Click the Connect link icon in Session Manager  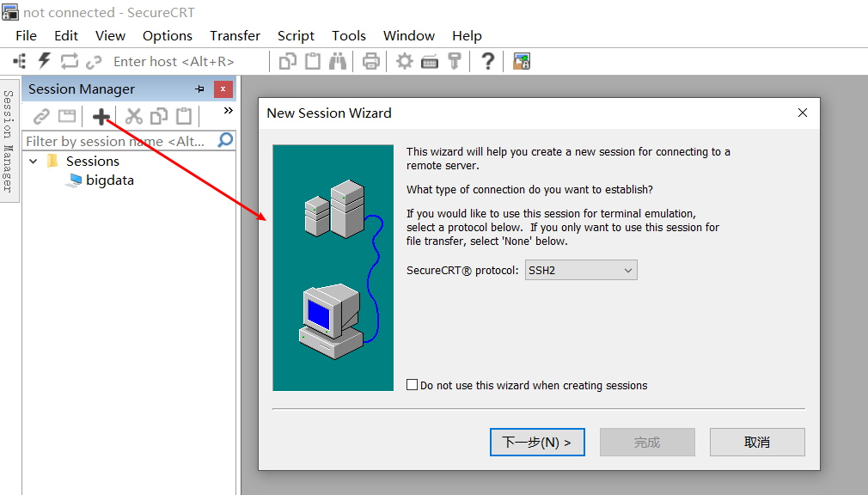41,116
